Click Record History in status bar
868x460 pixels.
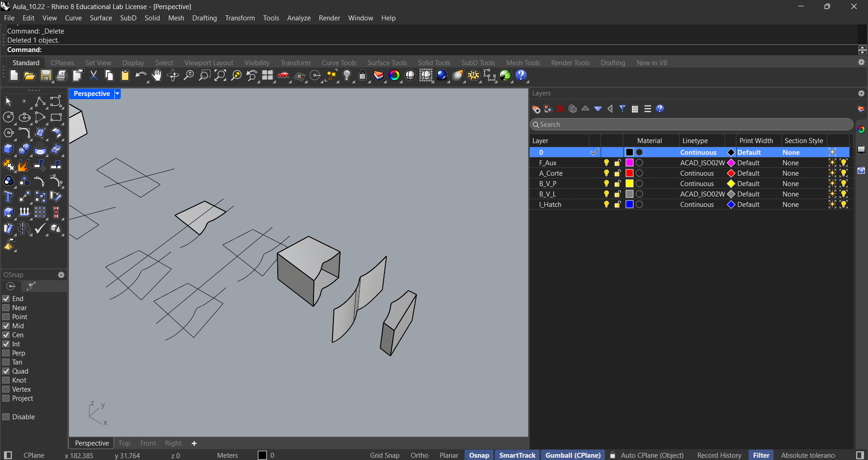pyautogui.click(x=719, y=455)
